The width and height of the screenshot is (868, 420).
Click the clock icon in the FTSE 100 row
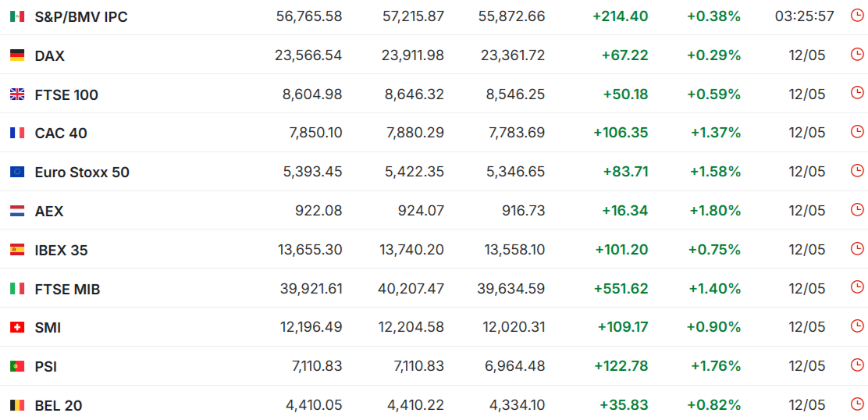[856, 92]
